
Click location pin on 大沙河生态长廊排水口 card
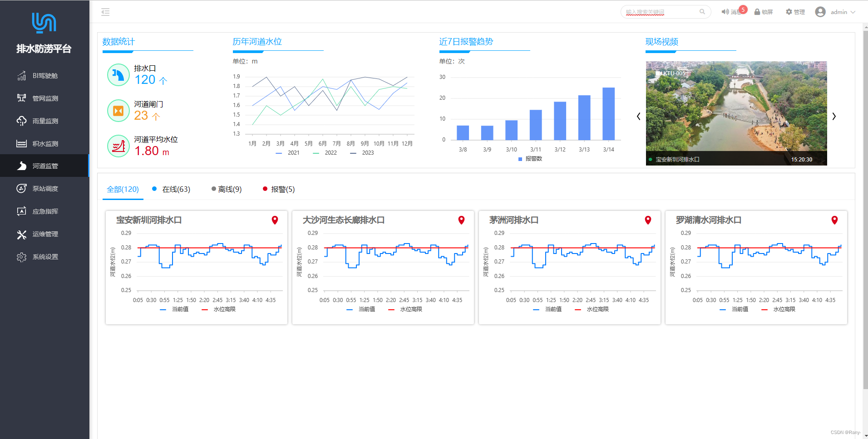[461, 220]
